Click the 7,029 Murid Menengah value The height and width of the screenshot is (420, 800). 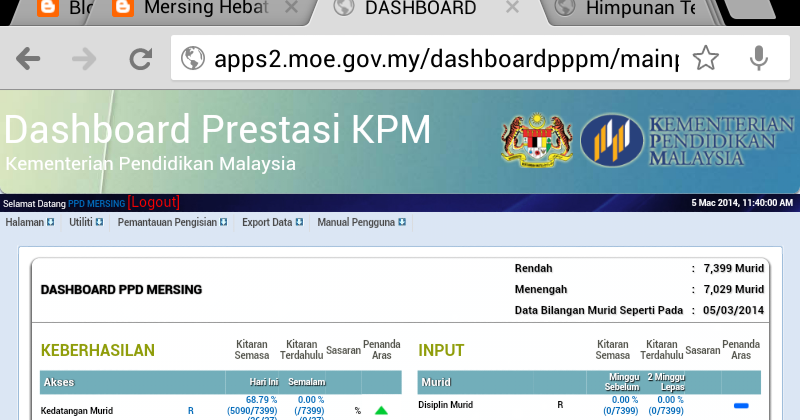[734, 289]
